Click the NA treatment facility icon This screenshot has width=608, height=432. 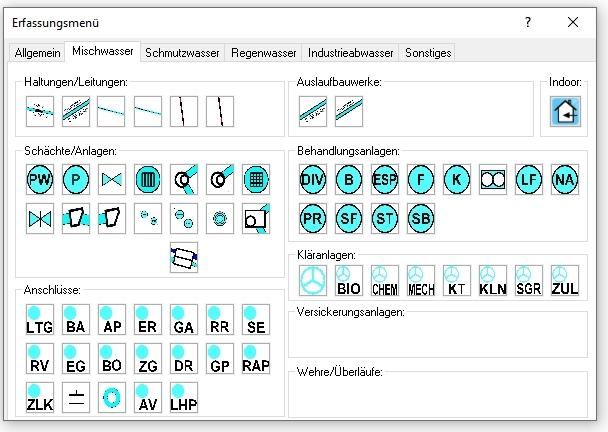565,179
